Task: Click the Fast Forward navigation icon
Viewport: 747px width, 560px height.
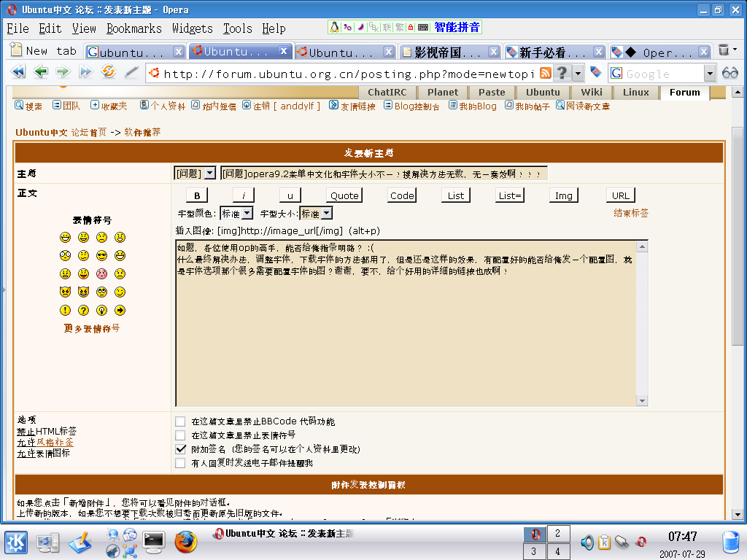Action: 86,72
